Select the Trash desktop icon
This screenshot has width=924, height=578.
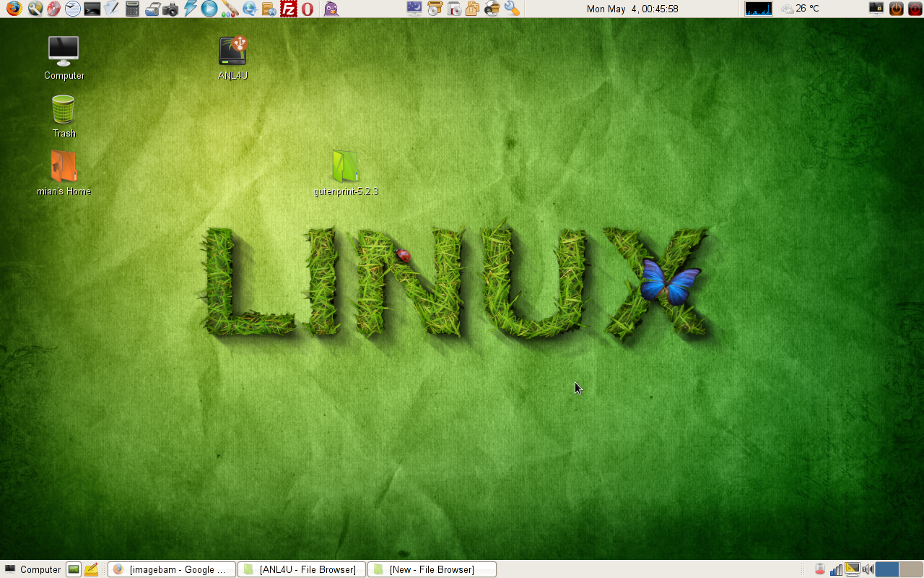tap(64, 116)
